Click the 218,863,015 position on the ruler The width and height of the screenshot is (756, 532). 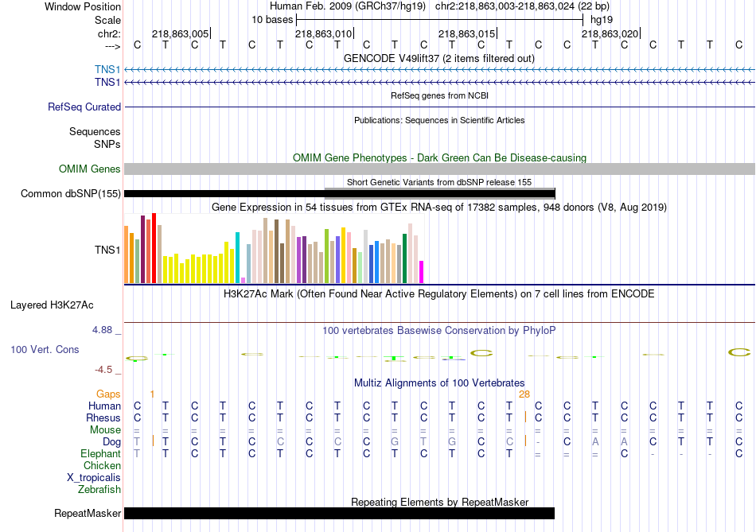[x=467, y=34]
